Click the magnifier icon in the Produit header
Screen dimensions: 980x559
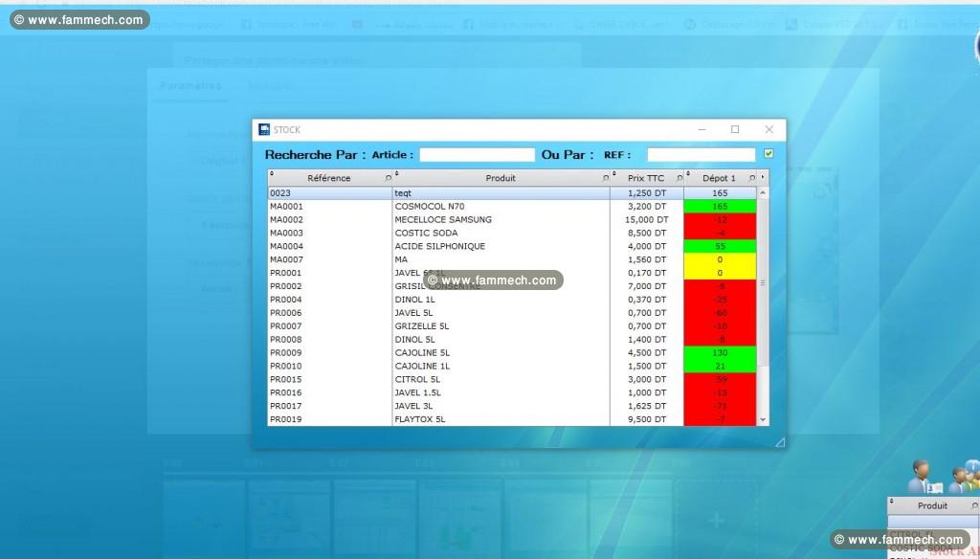pos(605,178)
